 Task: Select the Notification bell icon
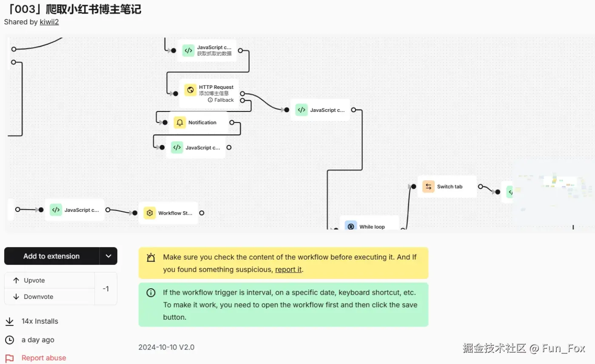click(x=180, y=122)
